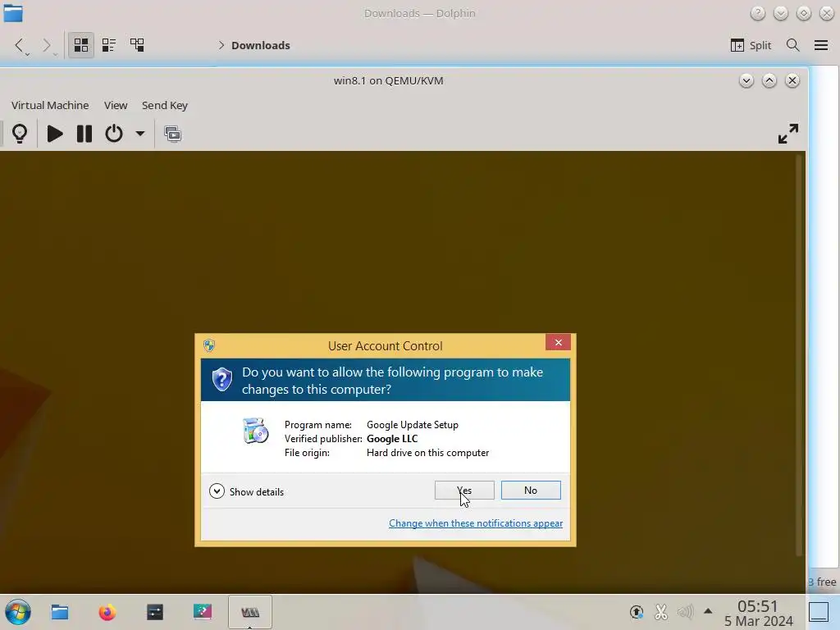Viewport: 840px width, 630px height.
Task: Click the power shutdown icon
Action: (113, 134)
